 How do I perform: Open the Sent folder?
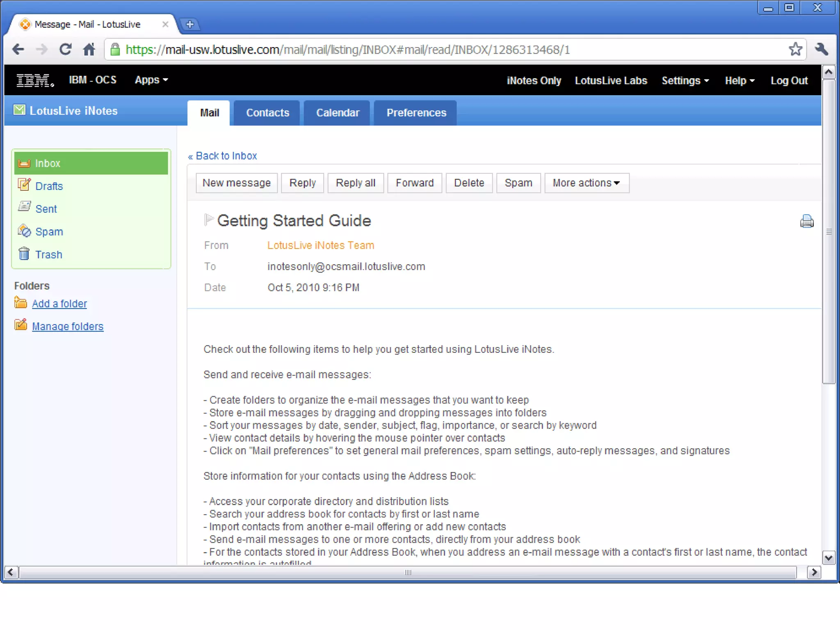[46, 209]
